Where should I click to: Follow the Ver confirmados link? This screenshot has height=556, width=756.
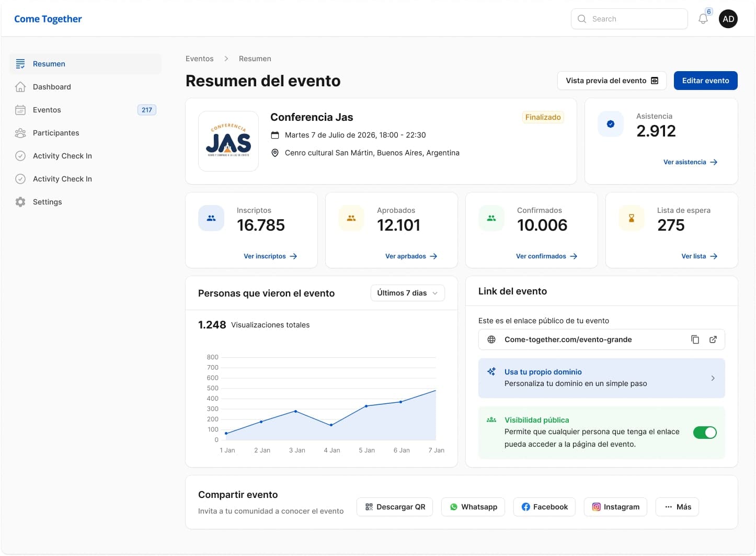[x=546, y=256]
